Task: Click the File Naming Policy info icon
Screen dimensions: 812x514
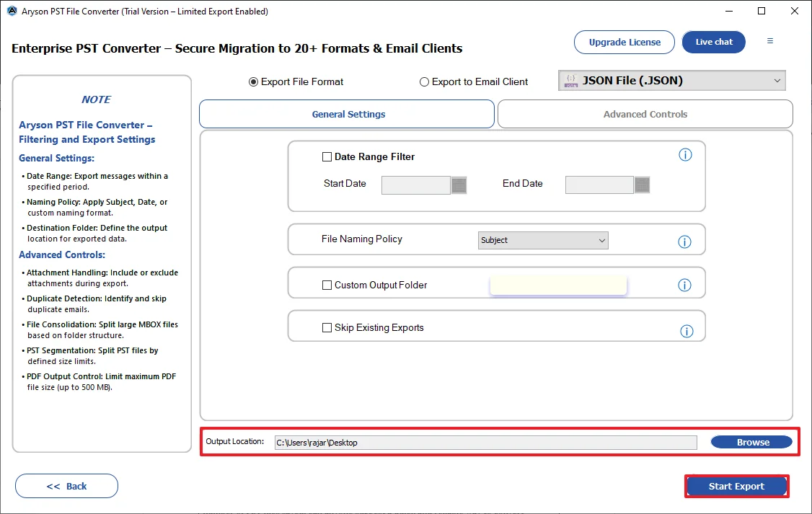Action: [x=684, y=242]
